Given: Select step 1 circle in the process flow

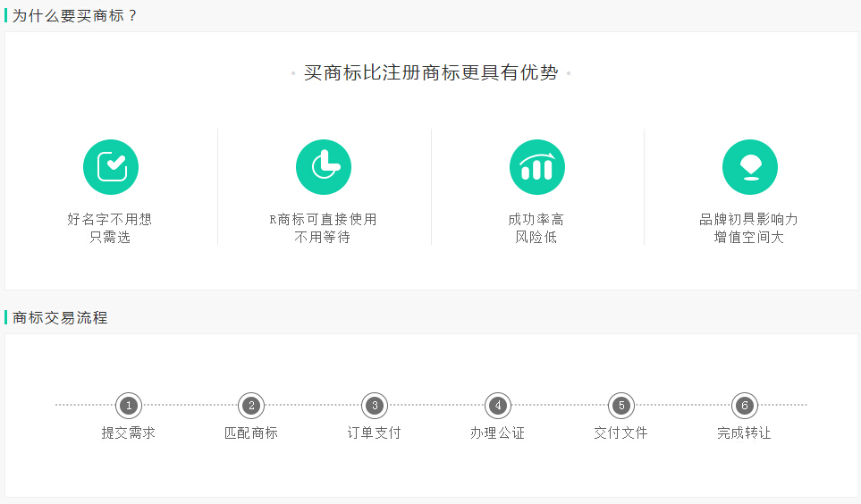Looking at the screenshot, I should click(x=129, y=406).
